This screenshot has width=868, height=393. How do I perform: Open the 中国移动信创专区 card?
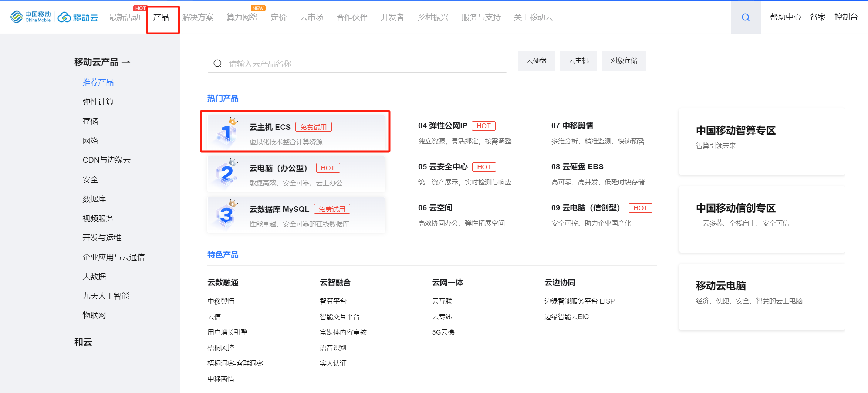pyautogui.click(x=762, y=219)
